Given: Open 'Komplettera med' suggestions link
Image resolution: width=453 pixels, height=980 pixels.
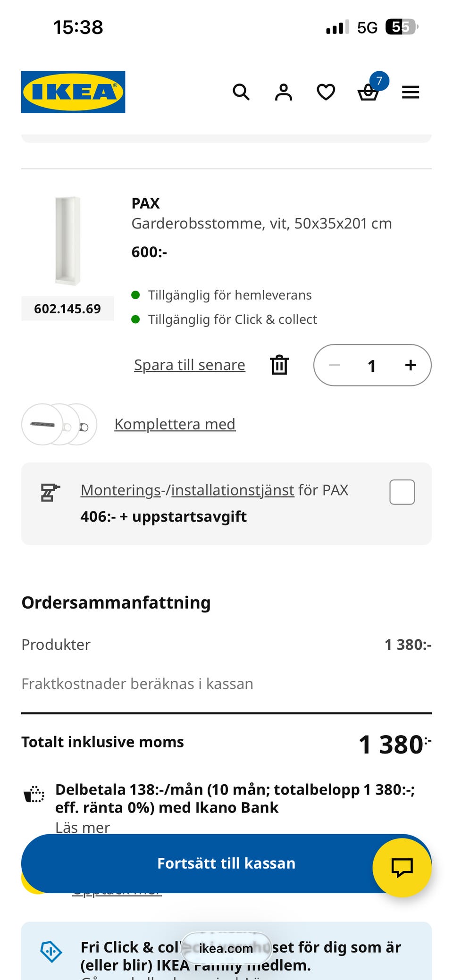Looking at the screenshot, I should 175,424.
